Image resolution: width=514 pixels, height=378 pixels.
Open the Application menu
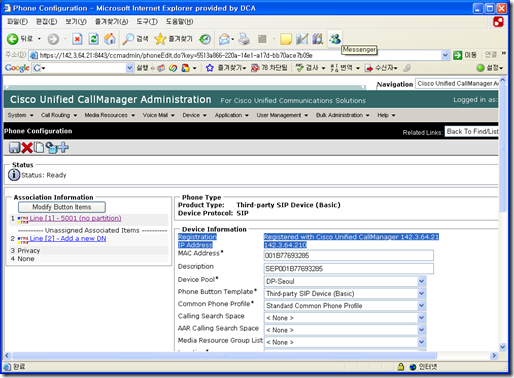[x=232, y=115]
